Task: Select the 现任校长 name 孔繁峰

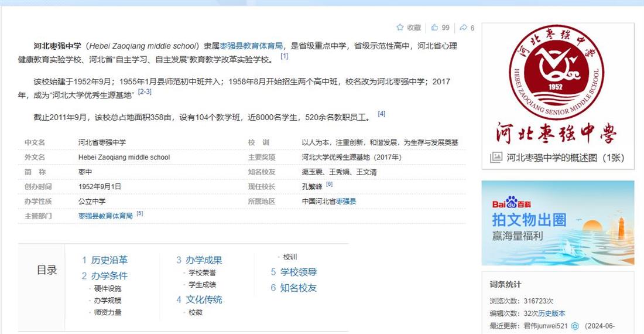Action: tap(312, 187)
